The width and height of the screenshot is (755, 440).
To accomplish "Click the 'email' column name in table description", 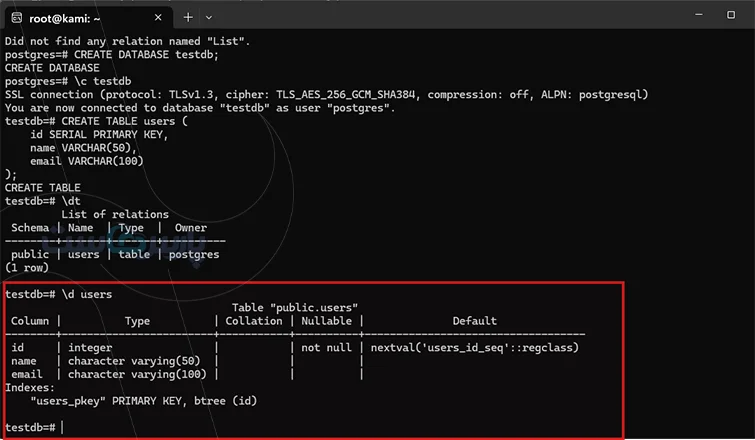I will tap(27, 374).
